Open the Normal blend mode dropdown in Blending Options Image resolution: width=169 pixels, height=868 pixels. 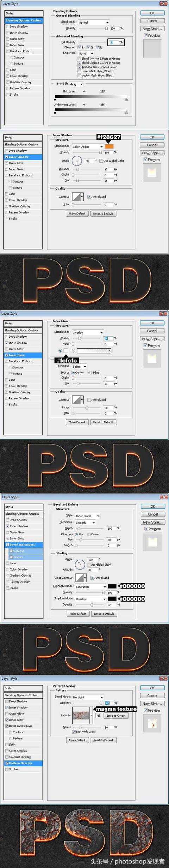93,22
